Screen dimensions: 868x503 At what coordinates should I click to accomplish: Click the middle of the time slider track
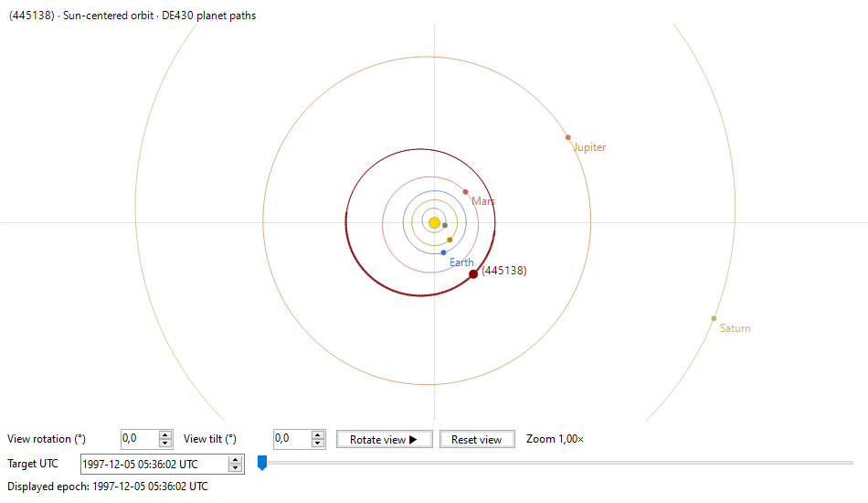[x=556, y=463]
